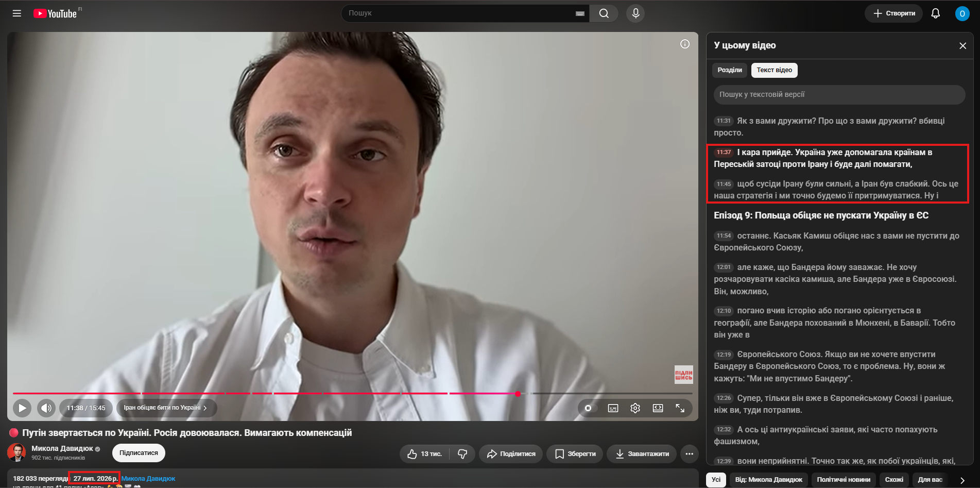Show more filter chips with right arrow
Screen dimensions: 980x488
(x=962, y=480)
